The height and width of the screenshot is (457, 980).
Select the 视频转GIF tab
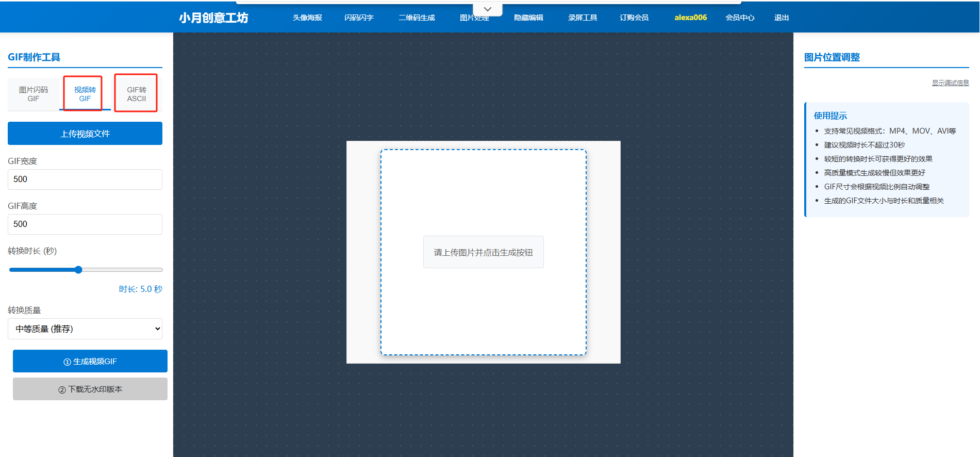point(85,94)
